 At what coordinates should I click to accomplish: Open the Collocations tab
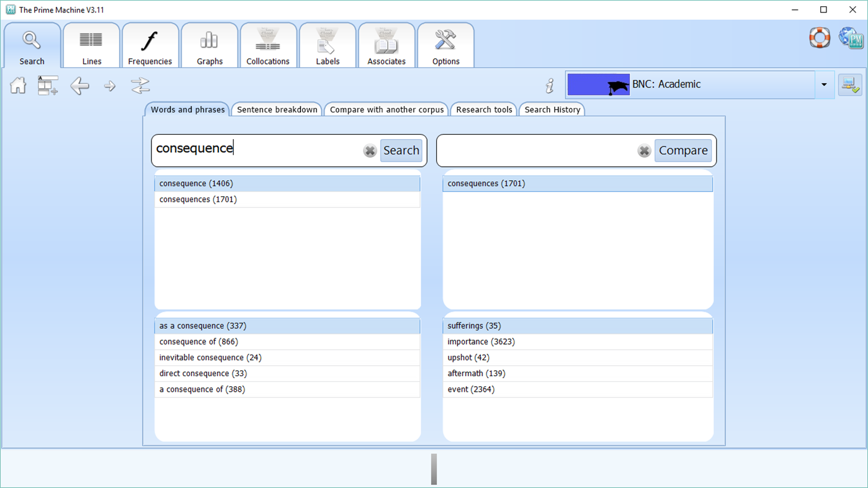click(x=268, y=45)
